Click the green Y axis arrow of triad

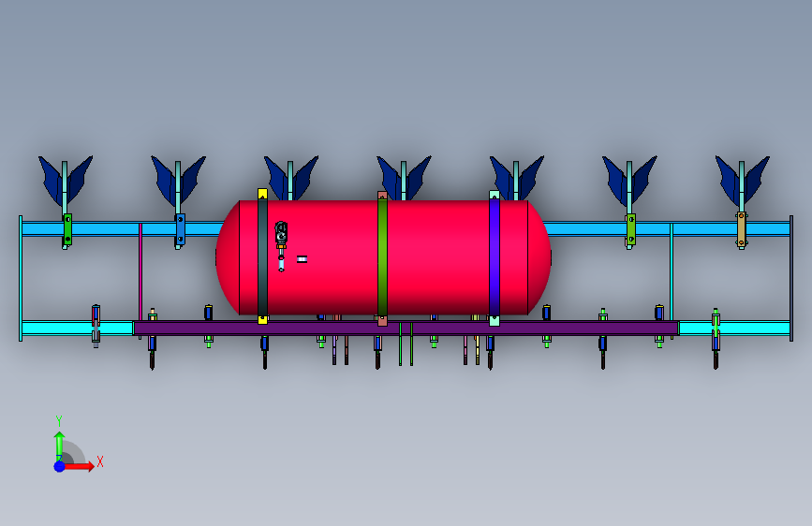[60, 446]
